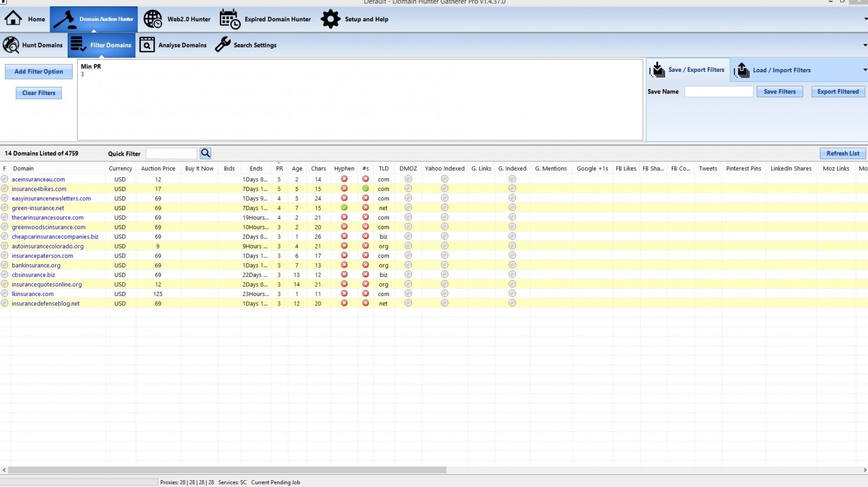Viewport: 868px width, 487px height.
Task: Toggle the circle marker for aceinsuranceau.com row
Action: click(x=5, y=179)
